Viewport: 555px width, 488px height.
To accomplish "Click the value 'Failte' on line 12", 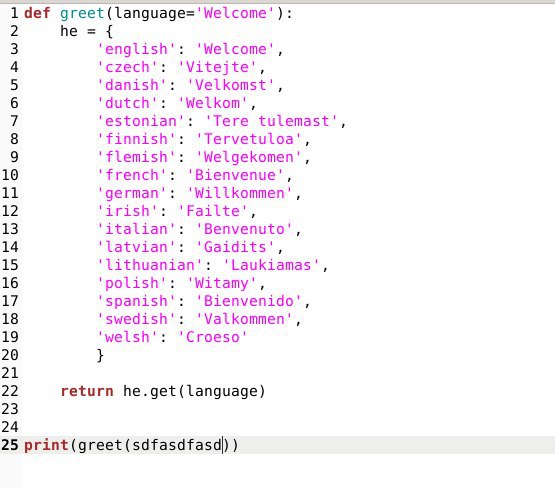I will pos(212,211).
